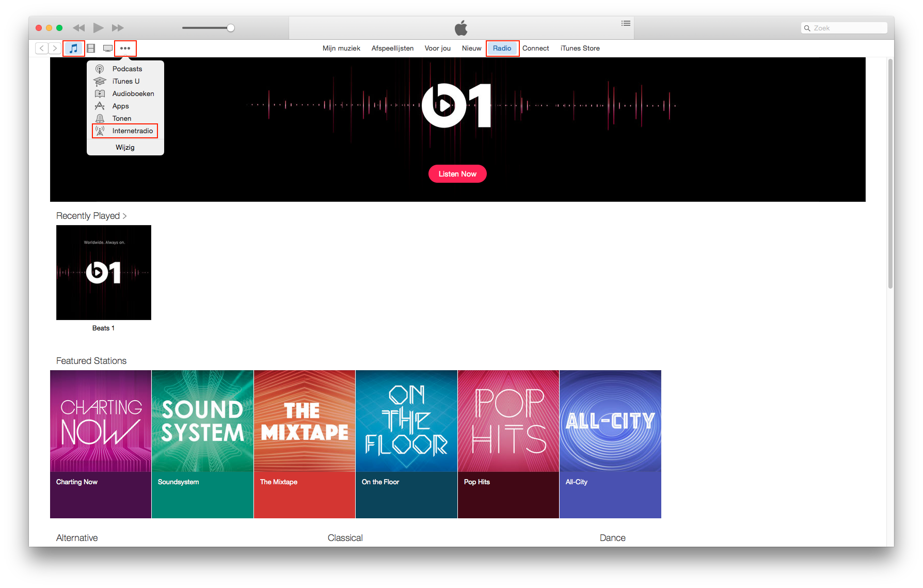Choose Tonen from the dropdown
The image size is (923, 588).
click(125, 118)
